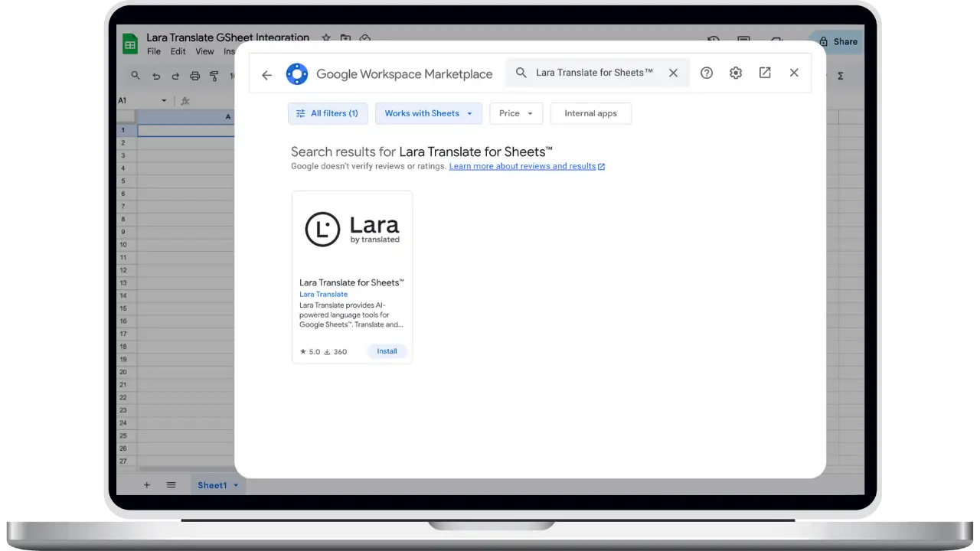Open Marketplace in a new window
This screenshot has height=551, width=980.
coord(765,72)
